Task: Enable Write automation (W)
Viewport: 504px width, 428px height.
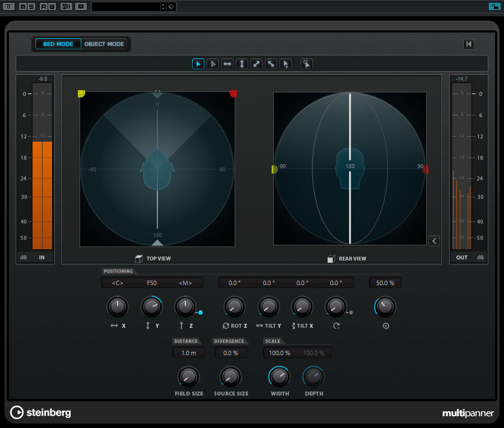Action: point(52,6)
